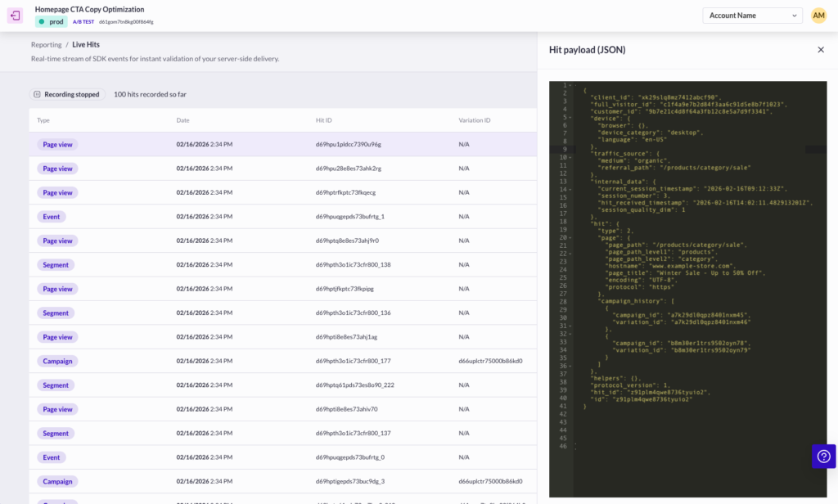Image resolution: width=838 pixels, height=504 pixels.
Task: Collapse the JSON fold arrow at line 5
Action: 570,117
